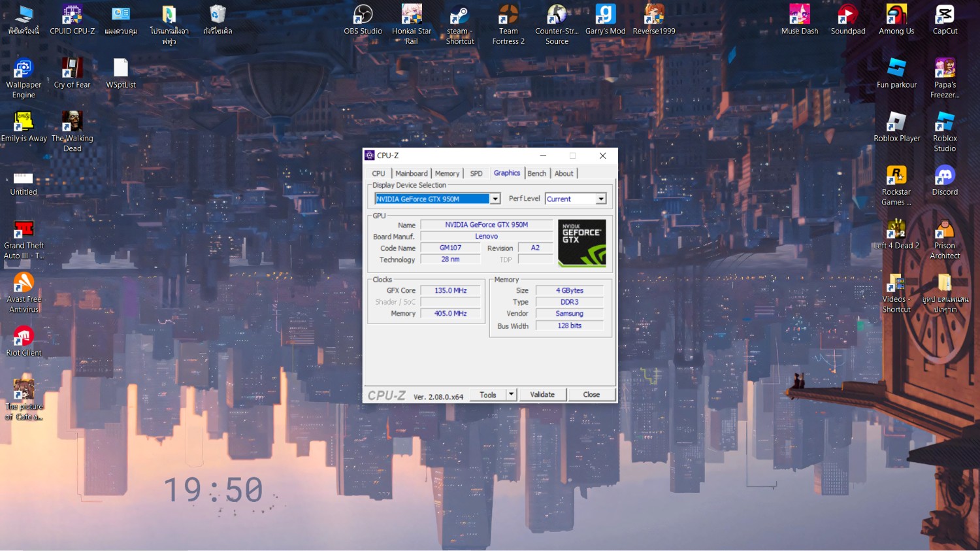
Task: Open the Reverse1999 desktop icon
Action: click(654, 20)
